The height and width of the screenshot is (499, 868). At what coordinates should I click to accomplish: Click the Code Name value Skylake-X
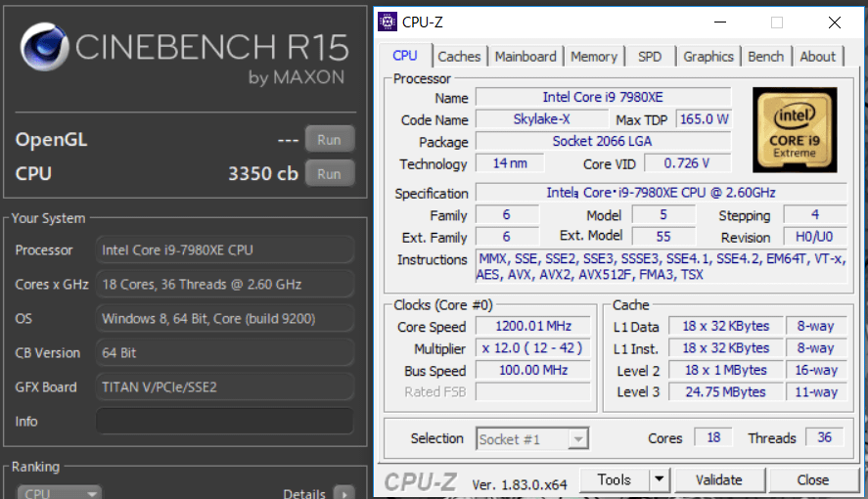(x=541, y=119)
